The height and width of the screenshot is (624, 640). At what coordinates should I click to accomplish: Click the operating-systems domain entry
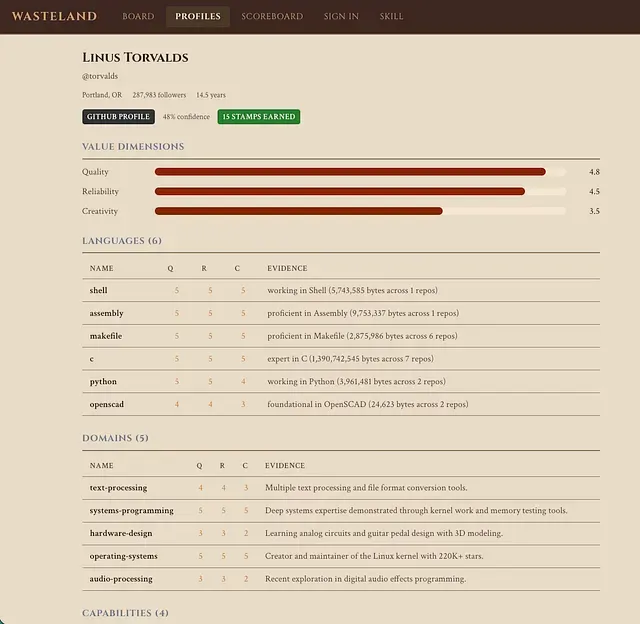tap(125, 556)
